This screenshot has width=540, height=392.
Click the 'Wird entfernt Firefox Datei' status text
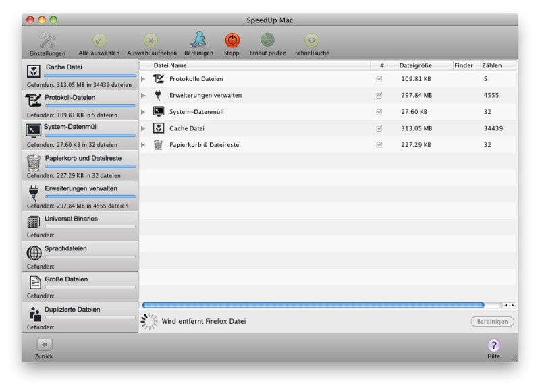point(204,321)
